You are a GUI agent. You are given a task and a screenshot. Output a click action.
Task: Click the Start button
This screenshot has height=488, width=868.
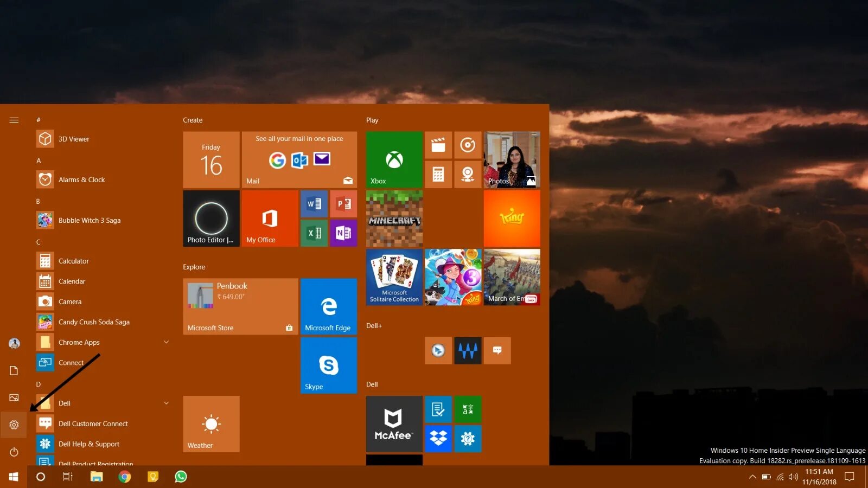pos(14,477)
